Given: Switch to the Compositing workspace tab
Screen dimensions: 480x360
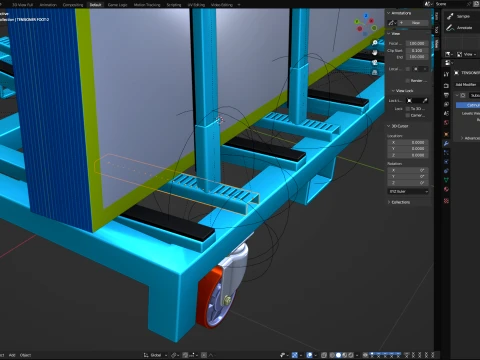Looking at the screenshot, I should coord(73,5).
